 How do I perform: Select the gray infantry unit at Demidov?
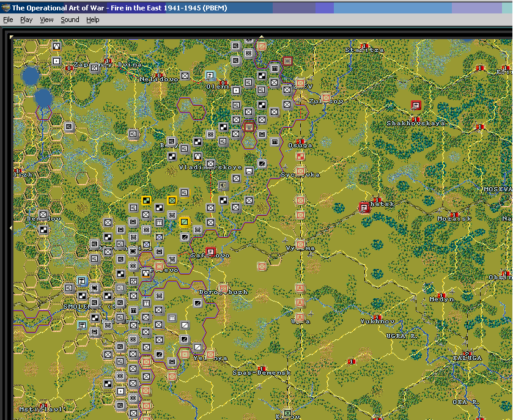[43, 215]
